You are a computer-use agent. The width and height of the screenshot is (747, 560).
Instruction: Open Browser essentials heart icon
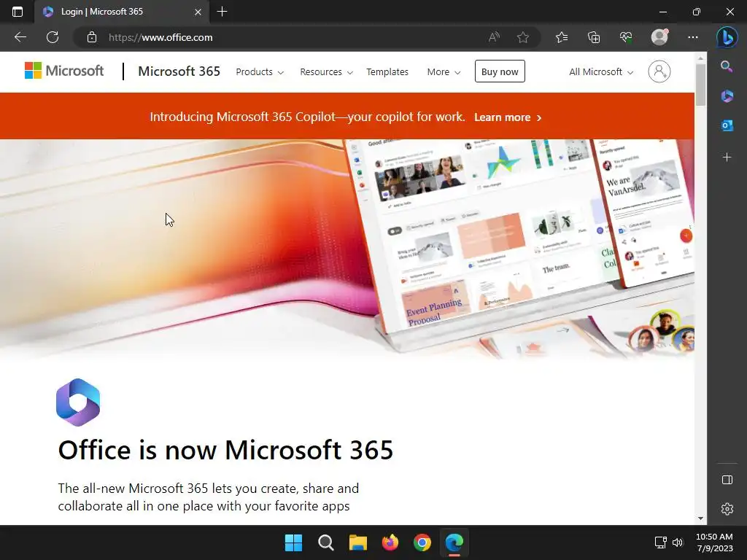[x=626, y=37]
